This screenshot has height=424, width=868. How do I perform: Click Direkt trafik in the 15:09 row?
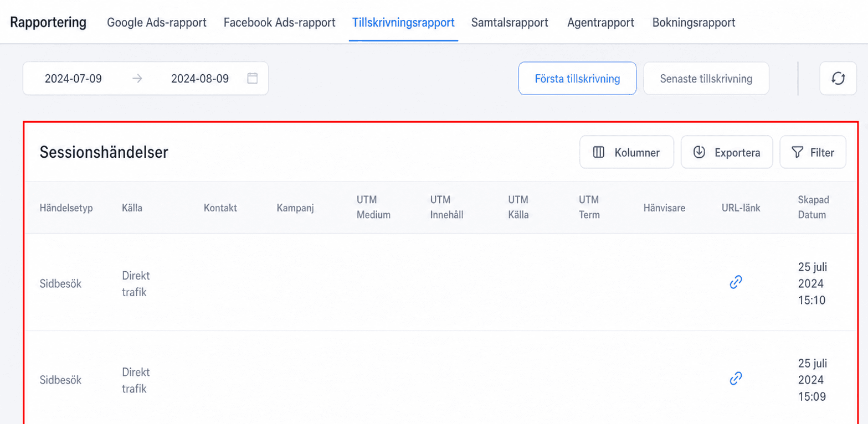(x=136, y=380)
